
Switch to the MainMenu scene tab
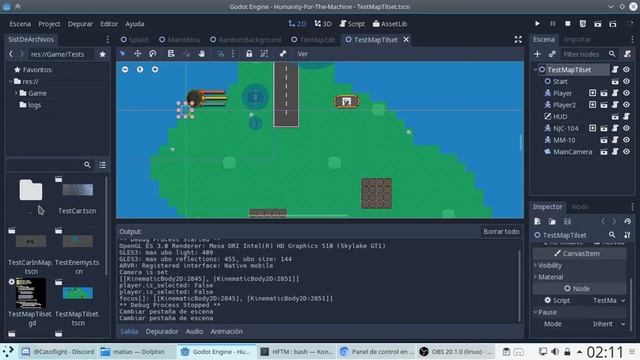click(180, 39)
